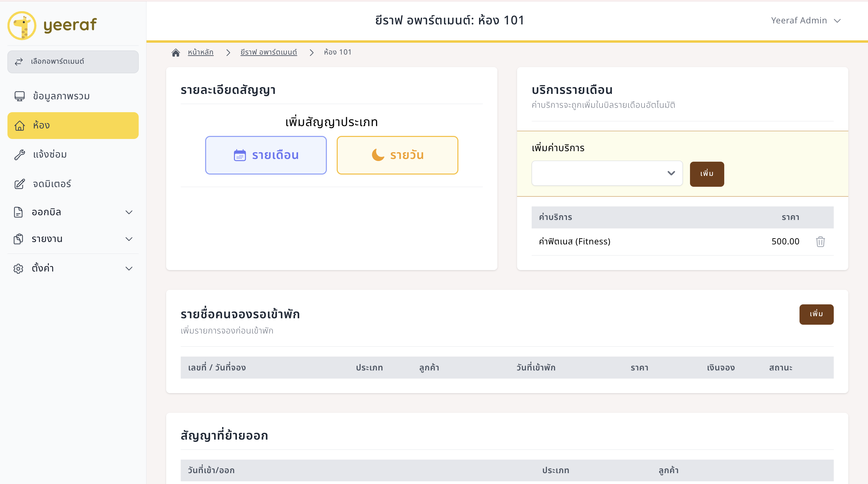This screenshot has width=868, height=484.
Task: Click the wrench icon beside แจ้งซ่อม
Action: [x=19, y=155]
